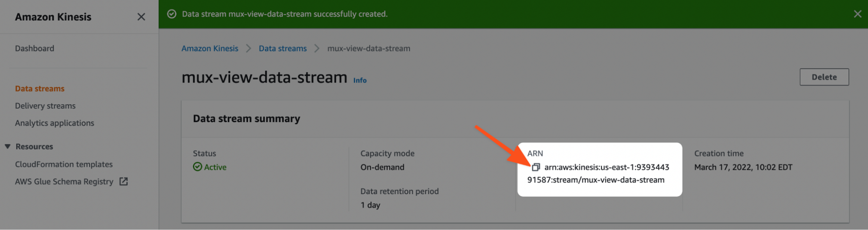Screen dimensions: 868x230
Task: Go to Delivery streams
Action: coord(45,106)
